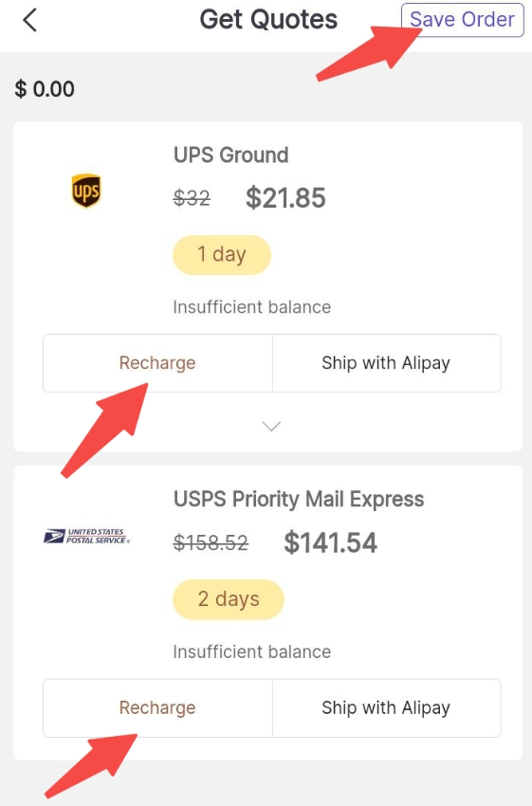532x806 pixels.
Task: Click the $141.54 discounted USPS price
Action: point(331,542)
